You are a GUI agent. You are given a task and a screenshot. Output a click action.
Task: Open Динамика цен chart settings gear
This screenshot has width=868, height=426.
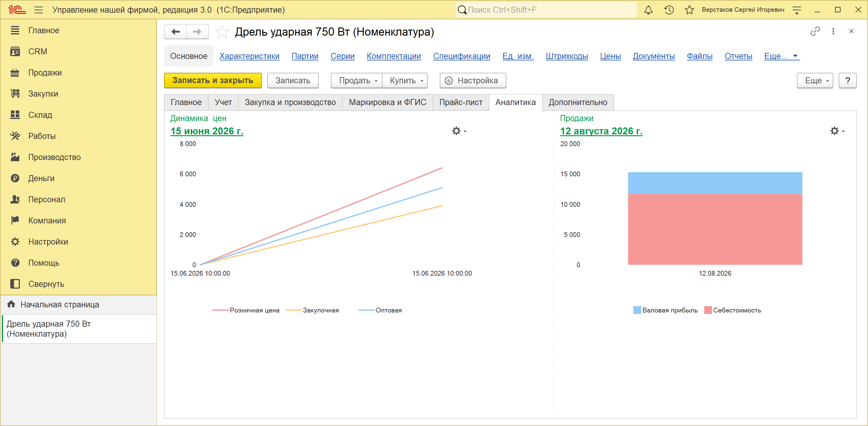coord(459,131)
